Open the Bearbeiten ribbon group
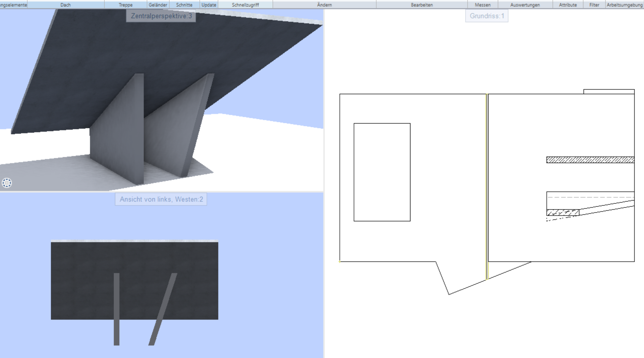 [x=422, y=5]
